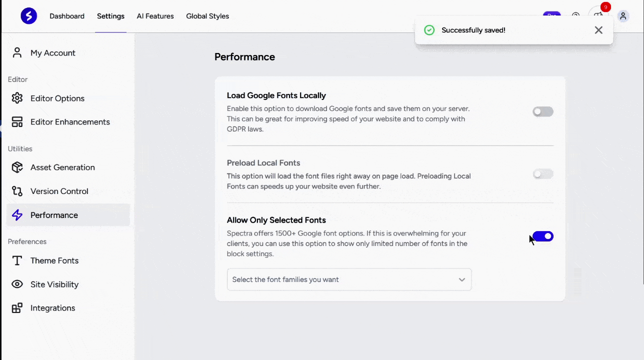
Task: Open Editor Enhancements settings
Action: point(70,122)
